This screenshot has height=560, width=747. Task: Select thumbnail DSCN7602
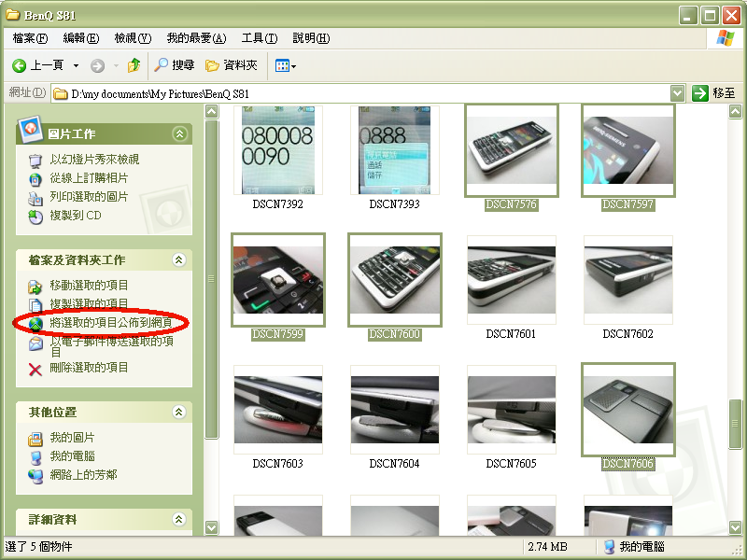click(628, 280)
